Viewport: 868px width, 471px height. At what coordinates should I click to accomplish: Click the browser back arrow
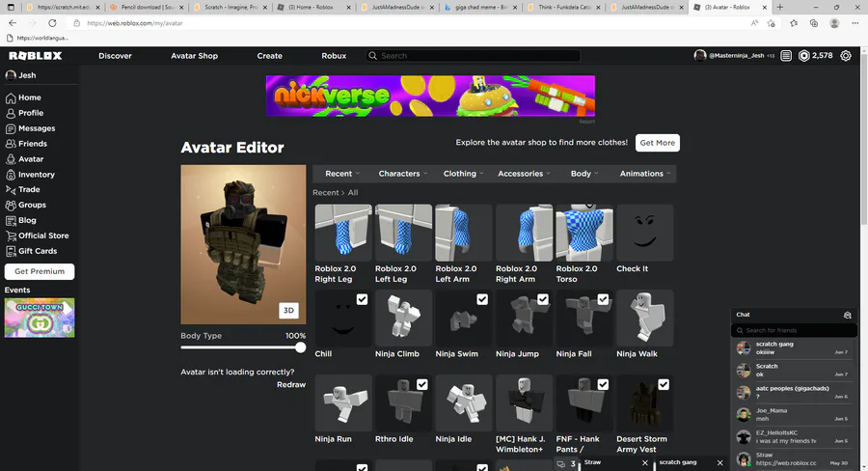pos(13,23)
